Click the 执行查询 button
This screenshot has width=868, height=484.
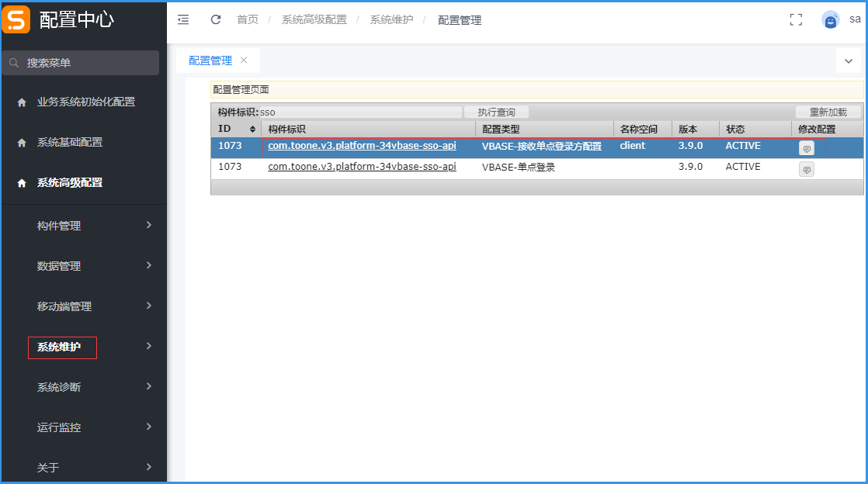496,112
